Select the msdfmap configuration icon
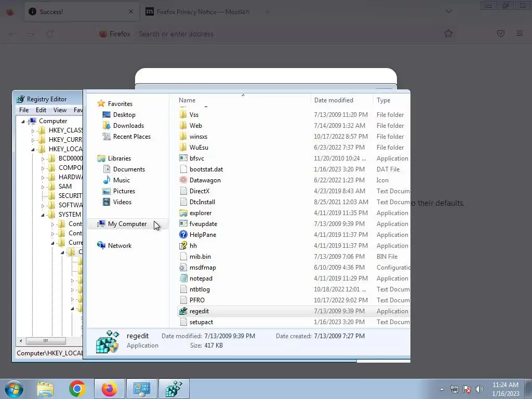The image size is (532, 399). [183, 268]
